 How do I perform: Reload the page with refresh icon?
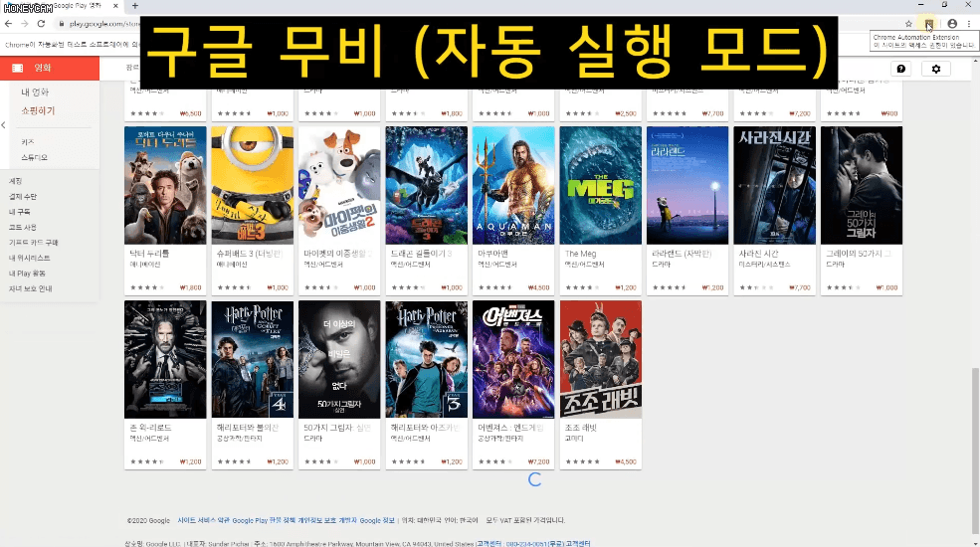pyautogui.click(x=41, y=24)
